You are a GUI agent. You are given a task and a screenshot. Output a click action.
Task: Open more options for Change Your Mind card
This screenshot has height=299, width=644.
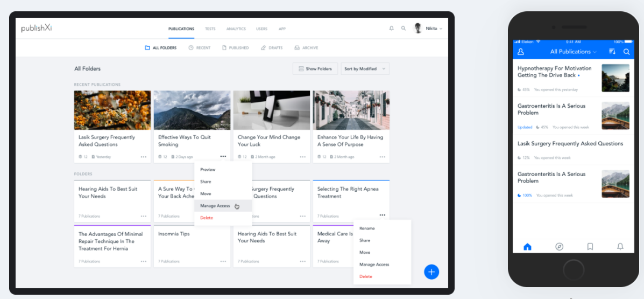(x=303, y=157)
